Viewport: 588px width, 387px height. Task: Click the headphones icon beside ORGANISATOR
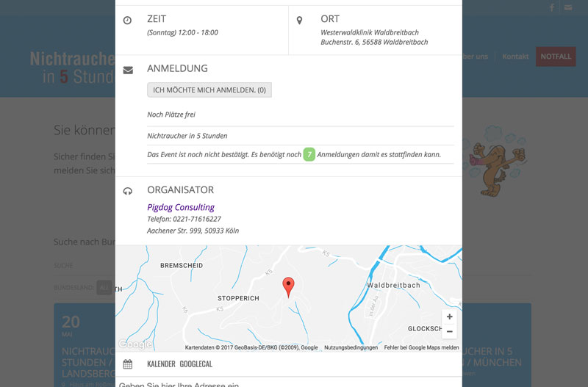[128, 191]
